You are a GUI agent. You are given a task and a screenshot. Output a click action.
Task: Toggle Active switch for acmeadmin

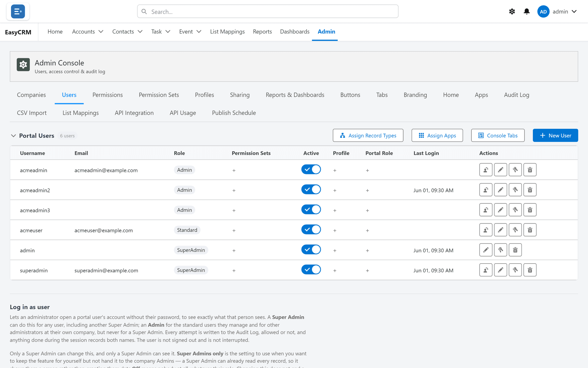(x=311, y=170)
